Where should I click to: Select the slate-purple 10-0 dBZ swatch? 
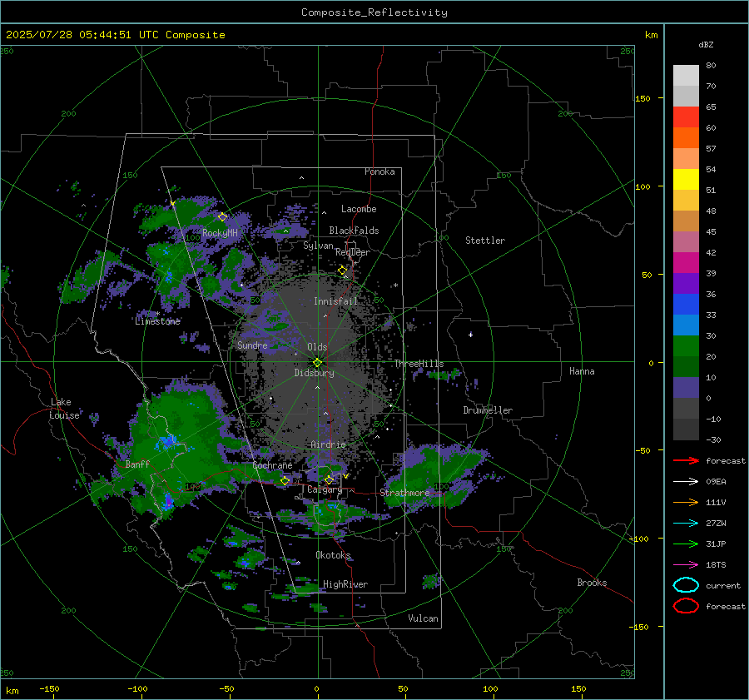click(686, 388)
